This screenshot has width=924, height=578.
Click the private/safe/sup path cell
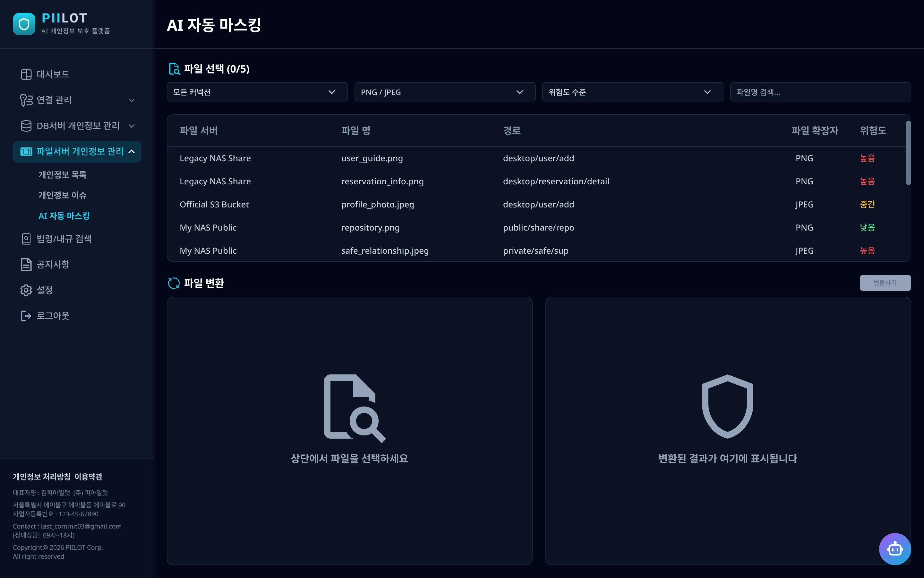535,251
